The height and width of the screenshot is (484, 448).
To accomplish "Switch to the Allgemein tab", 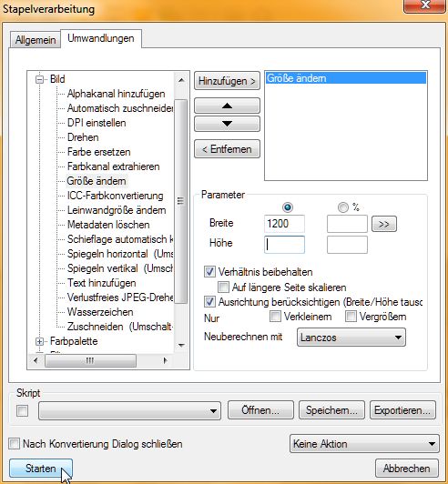I will (x=36, y=40).
